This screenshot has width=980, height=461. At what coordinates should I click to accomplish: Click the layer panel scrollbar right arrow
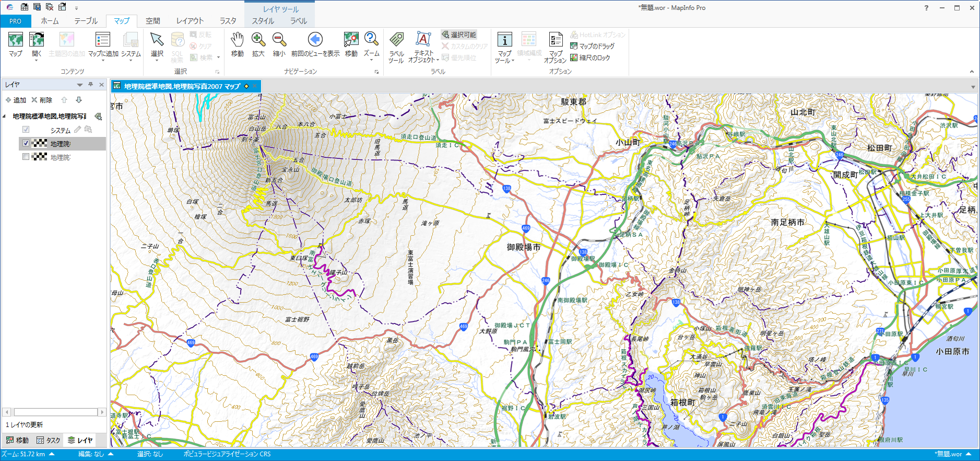pos(102,412)
